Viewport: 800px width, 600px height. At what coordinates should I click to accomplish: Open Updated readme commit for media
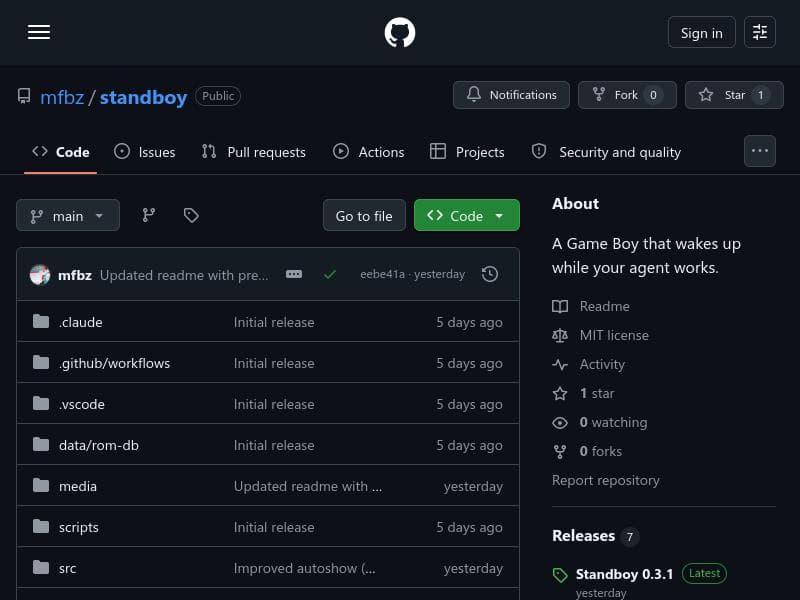click(x=308, y=486)
